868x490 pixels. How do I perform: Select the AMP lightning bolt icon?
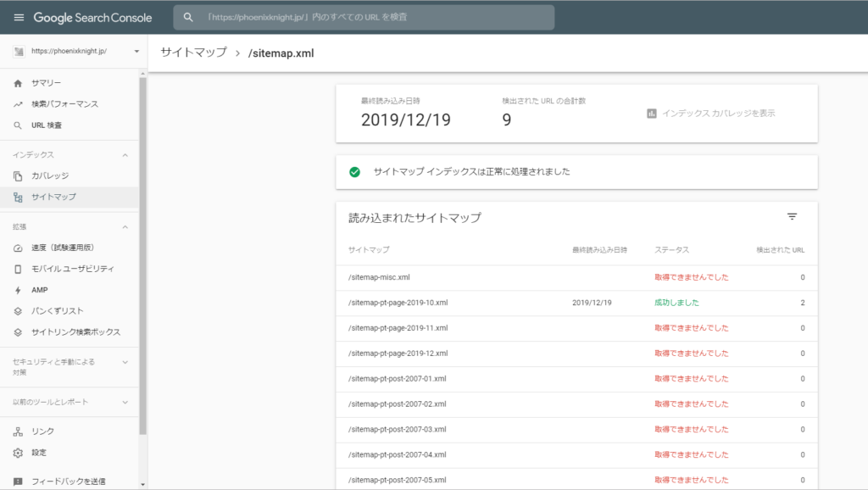click(x=18, y=290)
